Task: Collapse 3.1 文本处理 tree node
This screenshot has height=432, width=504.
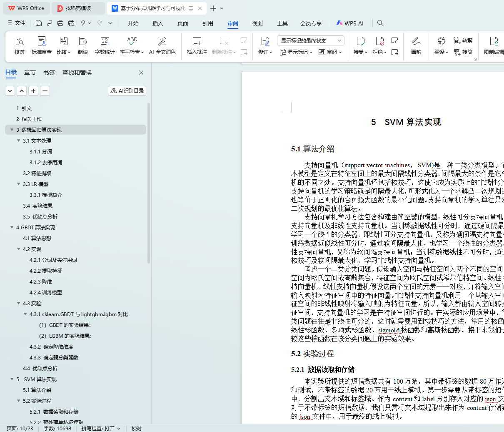Action: tap(18, 141)
